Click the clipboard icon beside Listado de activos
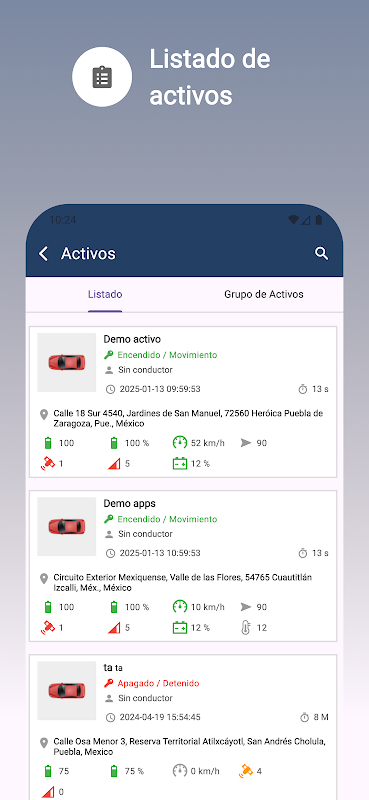 [102, 77]
